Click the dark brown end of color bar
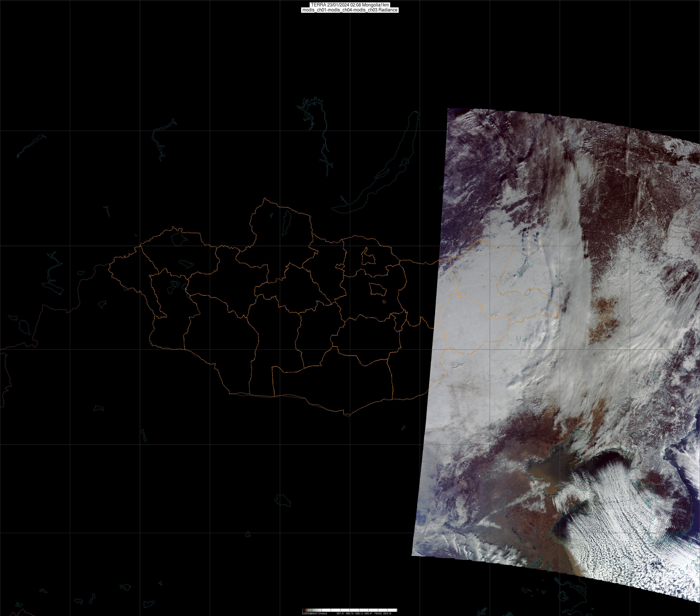This screenshot has height=616, width=700. click(x=304, y=610)
